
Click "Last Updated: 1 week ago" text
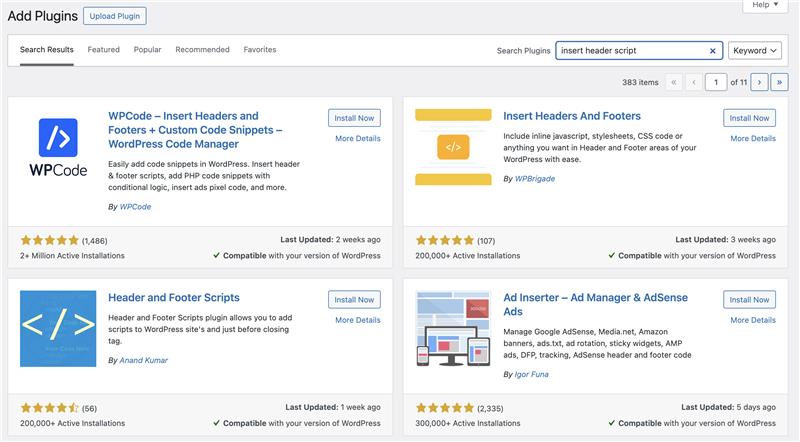tap(333, 407)
